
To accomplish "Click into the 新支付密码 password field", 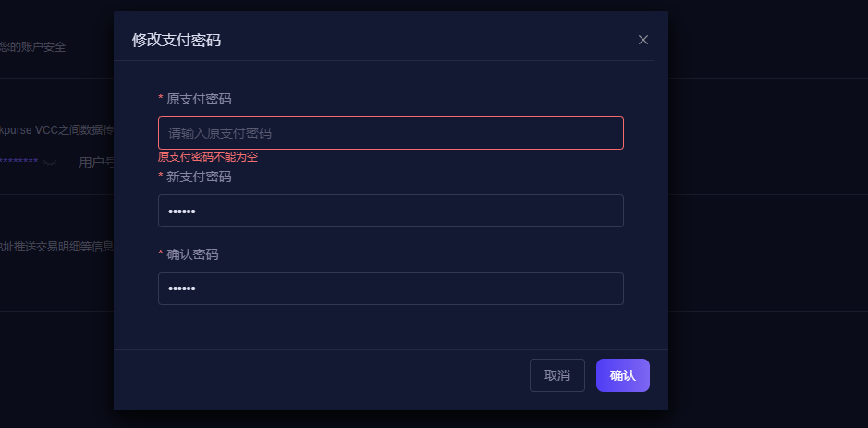I will [x=391, y=211].
